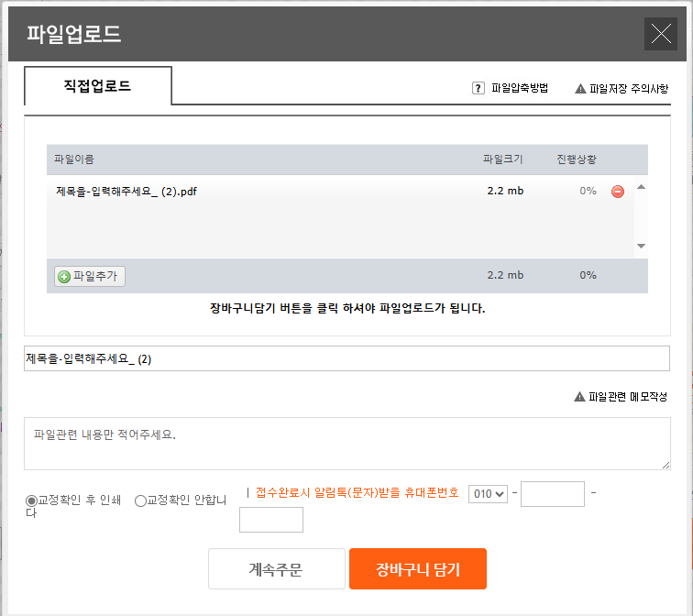Screen dimensions: 693x616
Task: Close the 파일업로드 dialog with X
Action: (660, 34)
